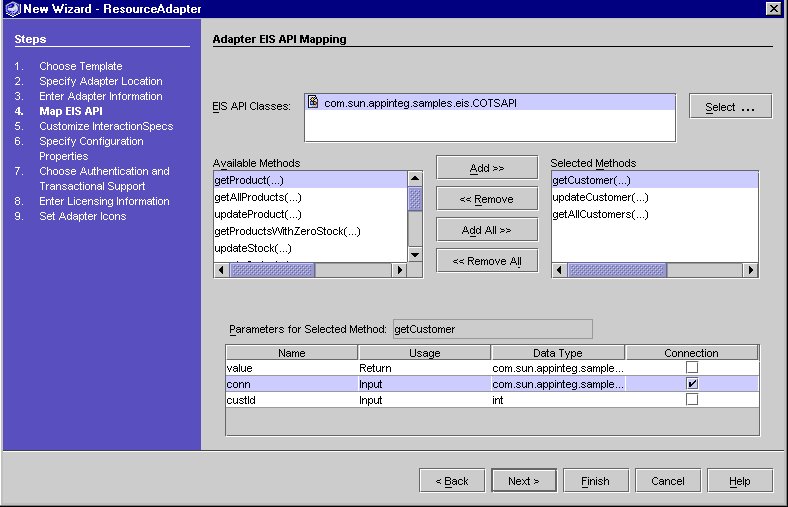Select the custId cell in parameters table
Screen dimensions: 788x507
tap(291, 400)
